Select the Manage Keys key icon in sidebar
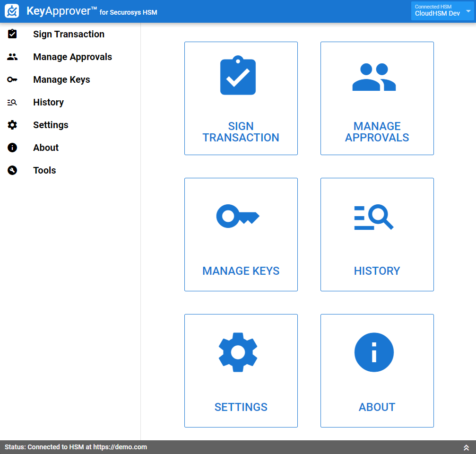 pyautogui.click(x=12, y=79)
